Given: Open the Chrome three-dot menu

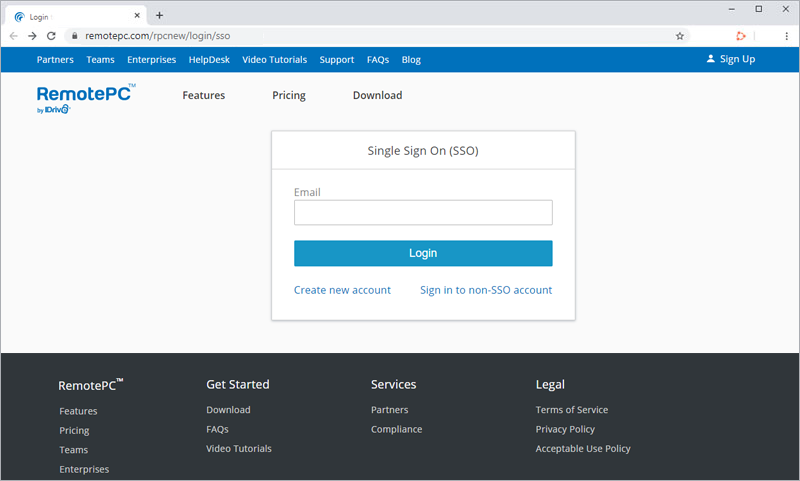Looking at the screenshot, I should [786, 35].
